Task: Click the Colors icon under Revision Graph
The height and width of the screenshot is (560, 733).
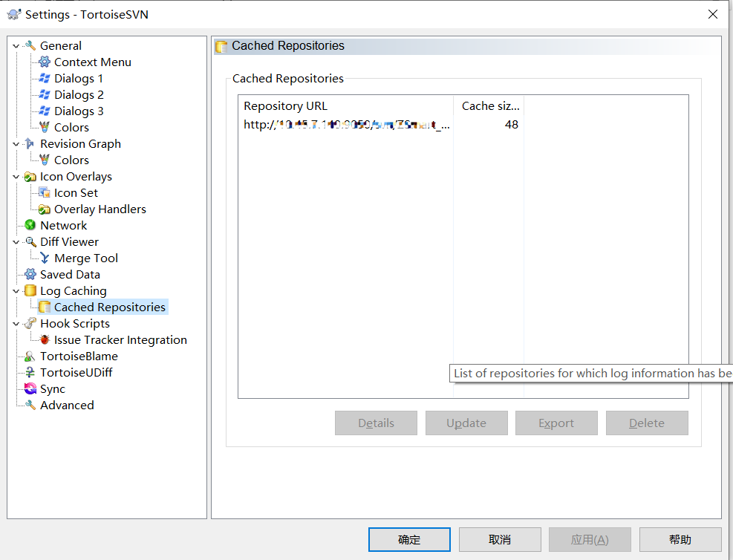Action: coord(45,160)
